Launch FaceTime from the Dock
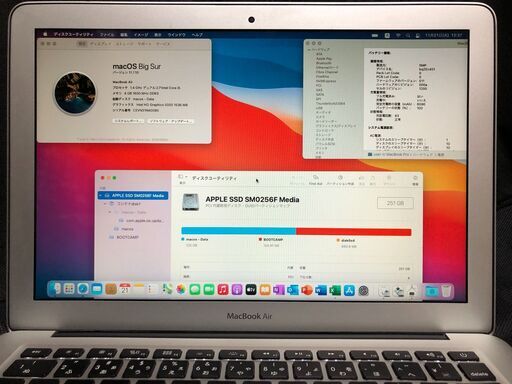This screenshot has width=512, height=384. pos(209,290)
